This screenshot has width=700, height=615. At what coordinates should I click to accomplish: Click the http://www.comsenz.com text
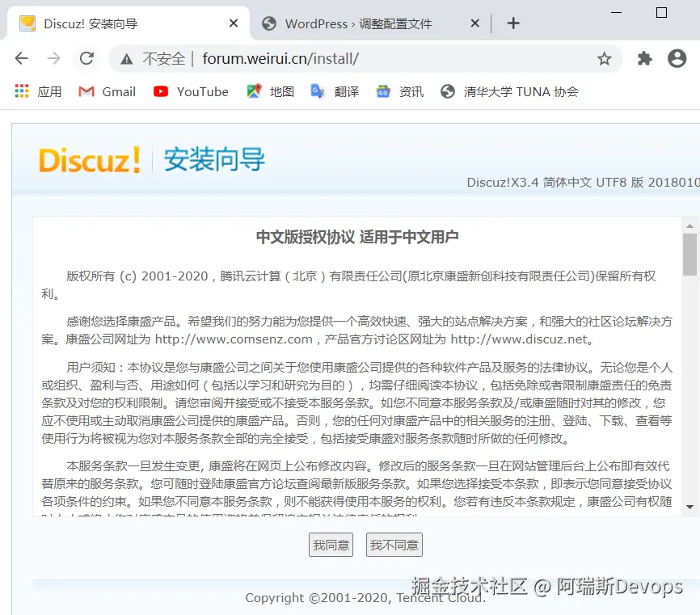[234, 339]
